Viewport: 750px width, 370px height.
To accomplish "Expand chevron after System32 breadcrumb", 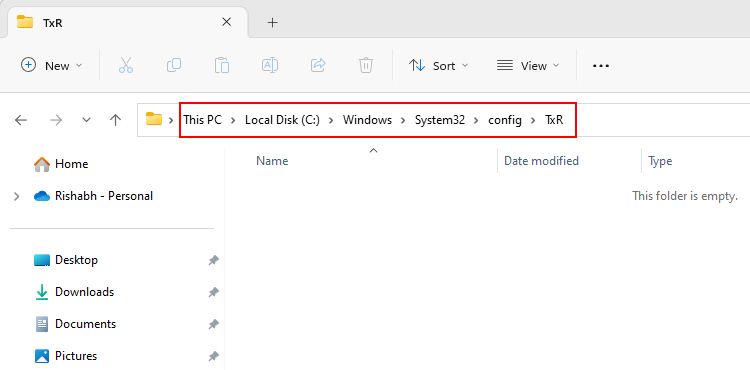I will coord(476,120).
